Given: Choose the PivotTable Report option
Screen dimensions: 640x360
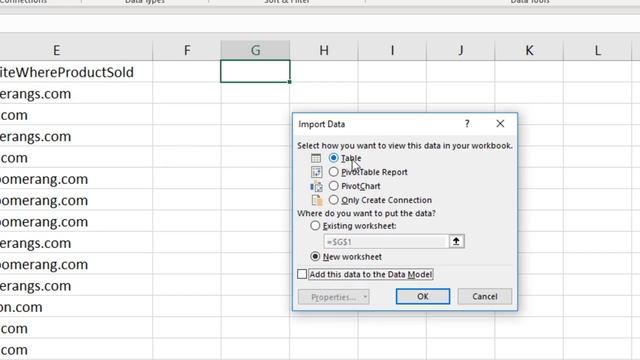Looking at the screenshot, I should coord(333,172).
